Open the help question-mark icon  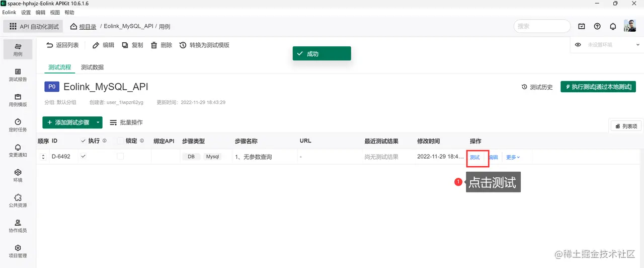(597, 26)
